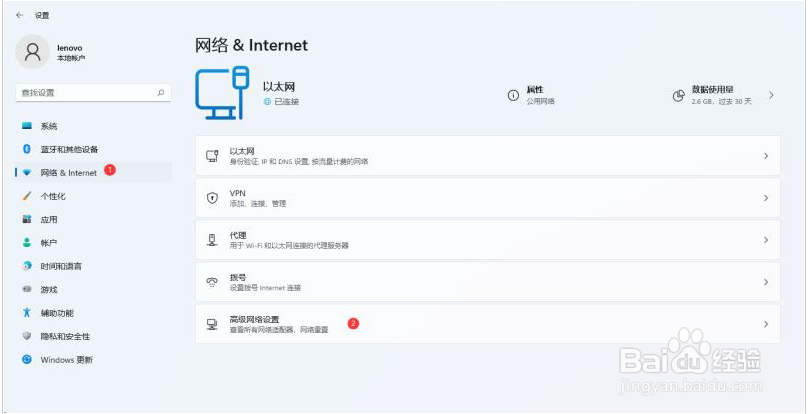Open 系统 in the sidebar
Image resolution: width=808 pixels, height=414 pixels.
point(93,126)
